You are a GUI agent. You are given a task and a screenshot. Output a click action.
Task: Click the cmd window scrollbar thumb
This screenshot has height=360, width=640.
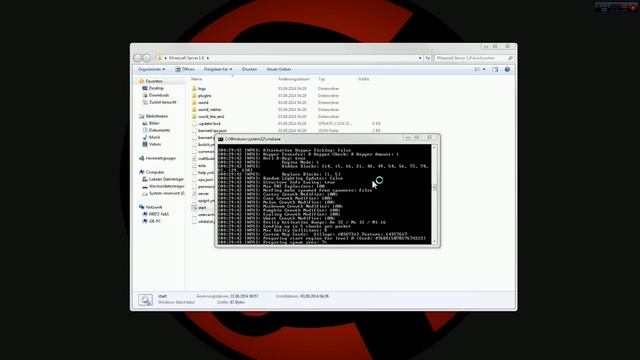tap(434, 187)
